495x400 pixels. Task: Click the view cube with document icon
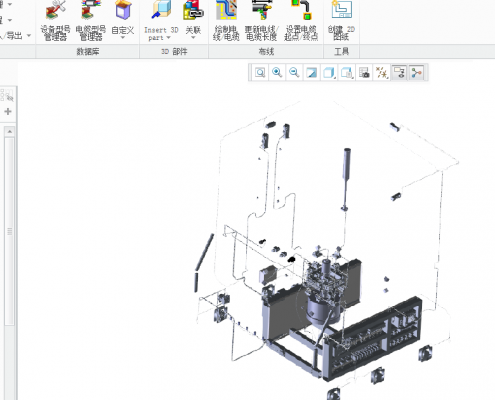[347, 73]
